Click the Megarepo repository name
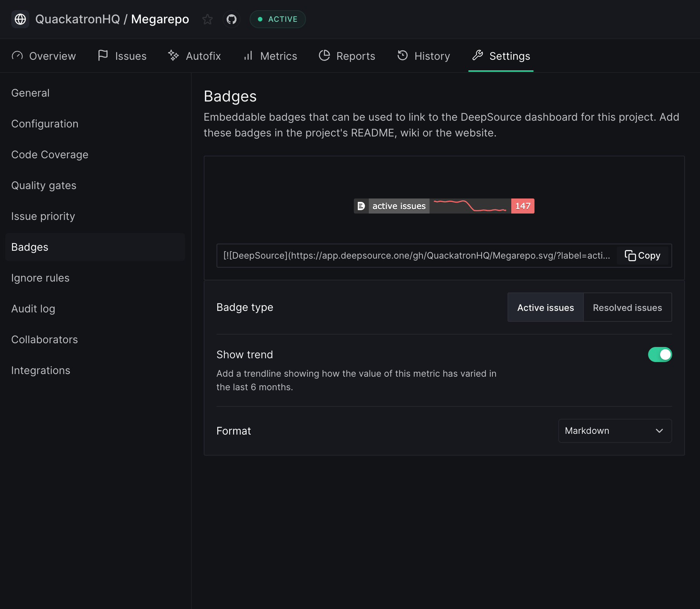 coord(160,19)
